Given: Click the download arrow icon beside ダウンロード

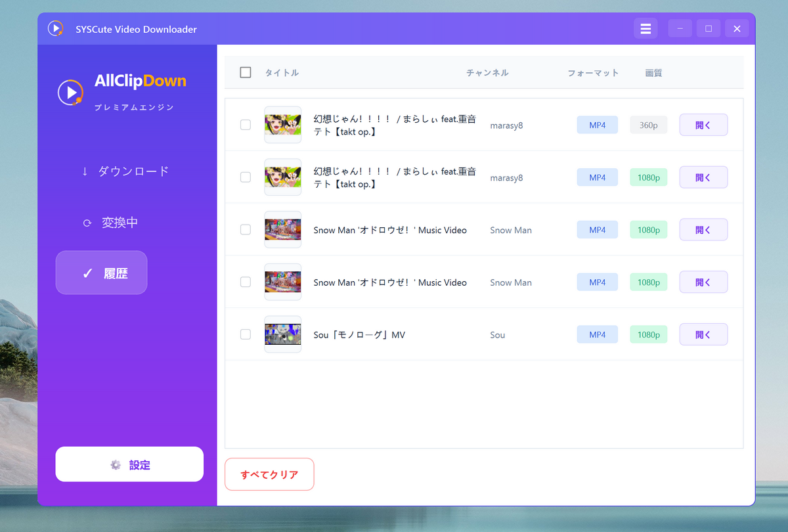Looking at the screenshot, I should pyautogui.click(x=85, y=171).
